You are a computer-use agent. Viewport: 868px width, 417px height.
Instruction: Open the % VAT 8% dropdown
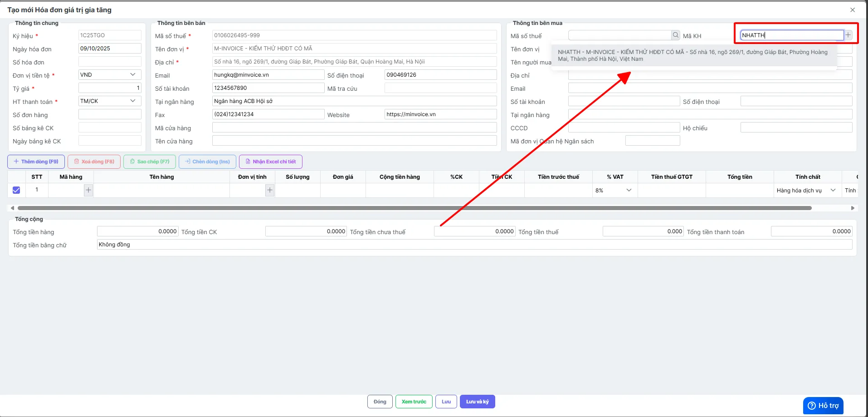[x=614, y=191]
